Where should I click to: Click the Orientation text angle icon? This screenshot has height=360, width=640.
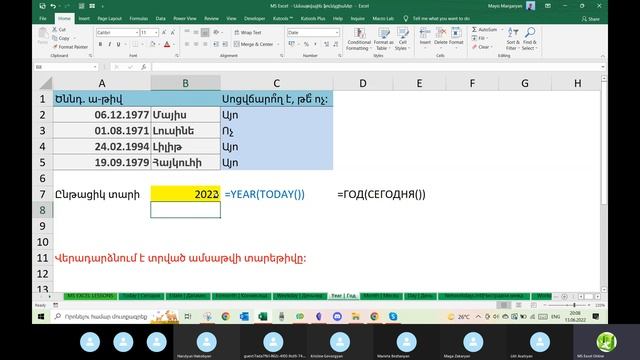click(216, 32)
